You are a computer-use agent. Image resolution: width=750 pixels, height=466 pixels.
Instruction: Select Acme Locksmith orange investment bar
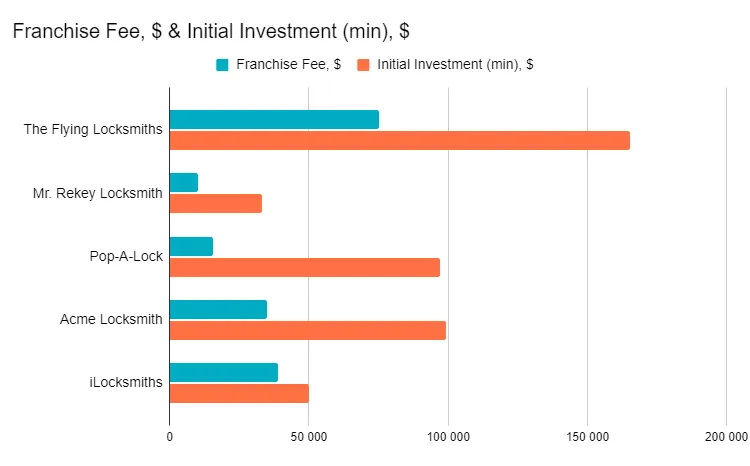pyautogui.click(x=307, y=330)
